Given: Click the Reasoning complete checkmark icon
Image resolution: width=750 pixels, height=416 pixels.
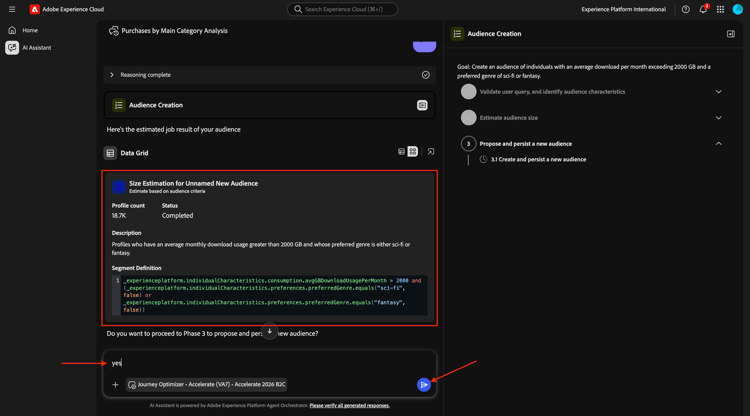Looking at the screenshot, I should 425,75.
